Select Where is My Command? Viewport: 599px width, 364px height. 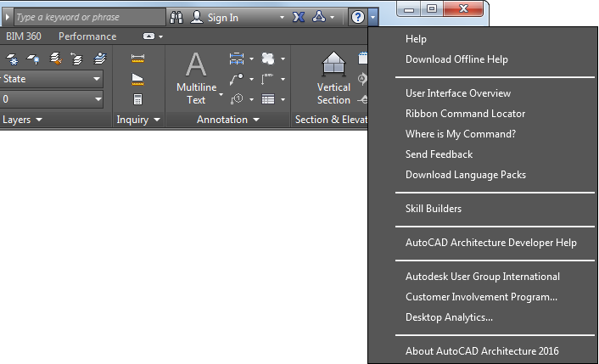461,134
